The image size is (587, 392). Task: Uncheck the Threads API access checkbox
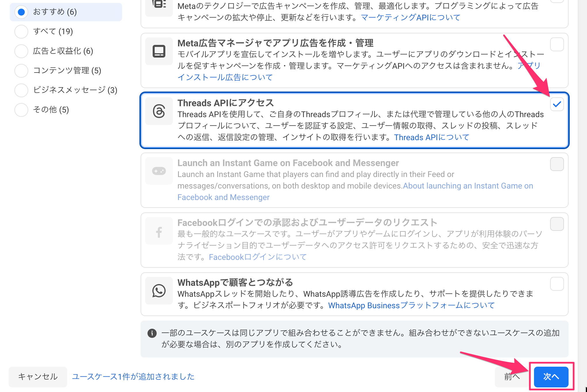(557, 104)
